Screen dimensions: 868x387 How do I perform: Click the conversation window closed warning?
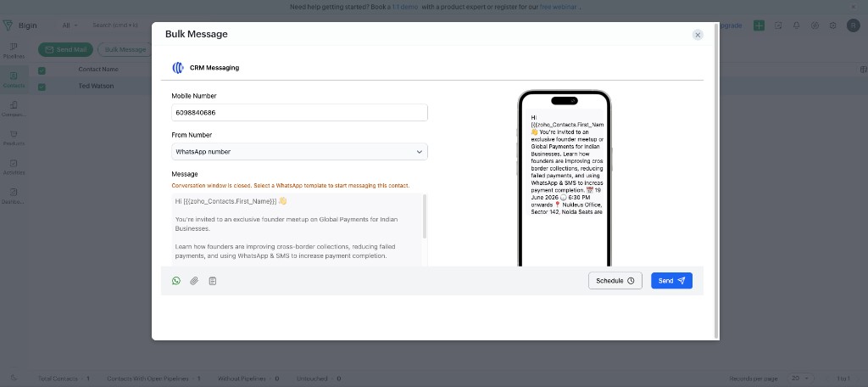[x=291, y=185]
